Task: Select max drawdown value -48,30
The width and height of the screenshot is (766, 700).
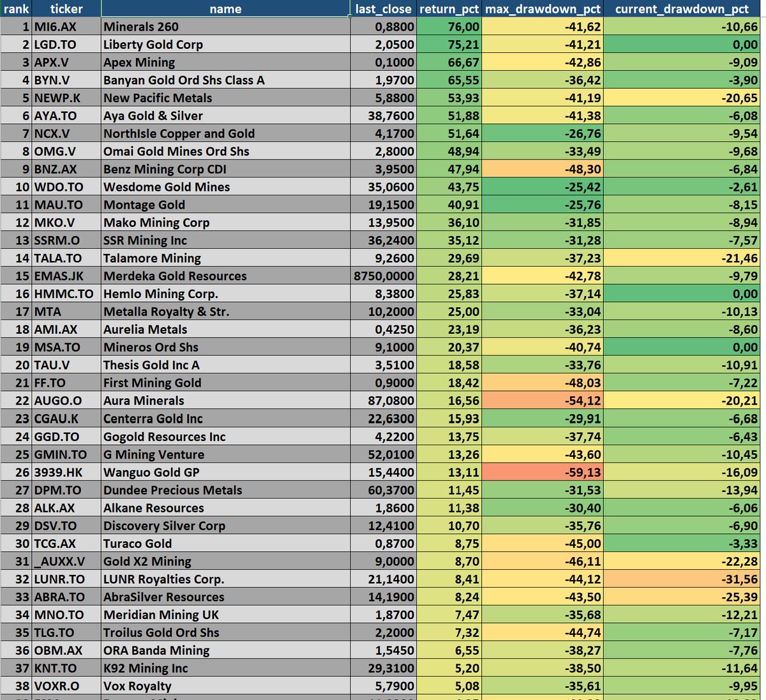Action: coord(543,169)
